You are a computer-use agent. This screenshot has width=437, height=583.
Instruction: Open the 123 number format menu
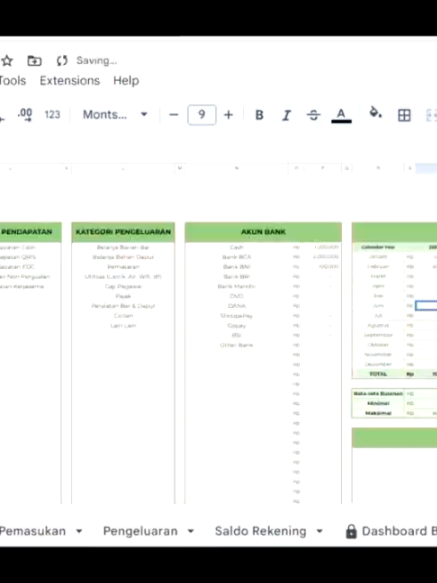[x=52, y=115]
